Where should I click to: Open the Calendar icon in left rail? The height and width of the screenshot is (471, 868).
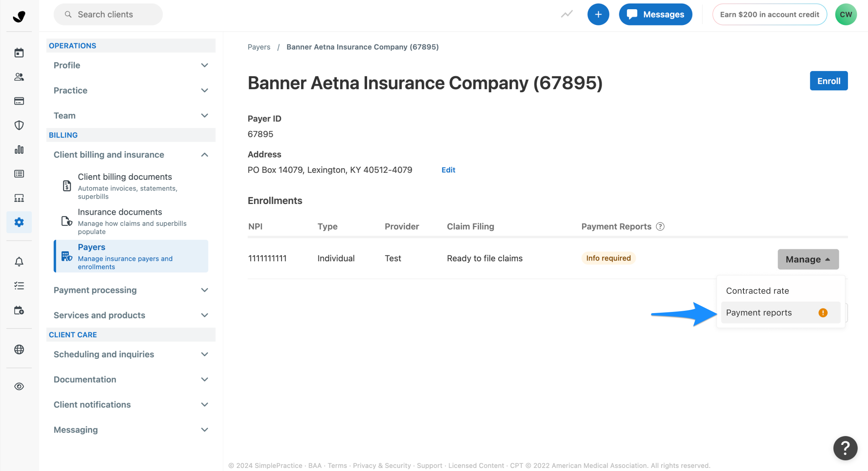19,53
